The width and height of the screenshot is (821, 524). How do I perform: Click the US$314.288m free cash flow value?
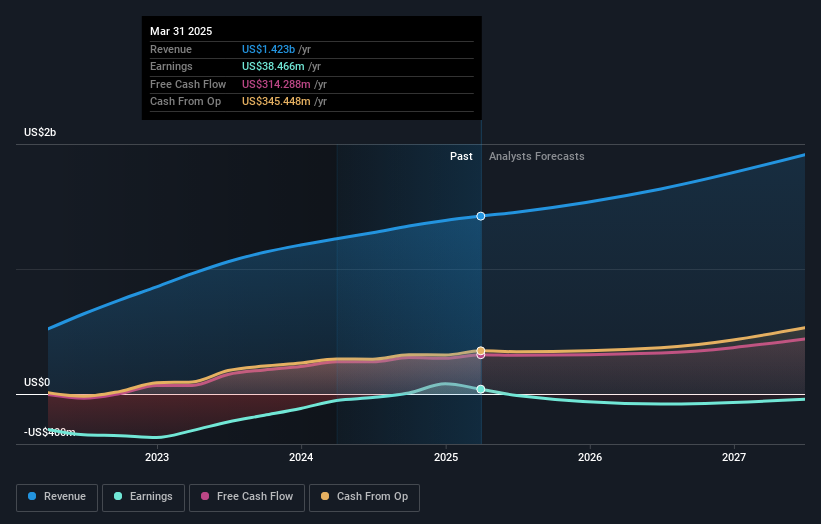click(x=276, y=84)
